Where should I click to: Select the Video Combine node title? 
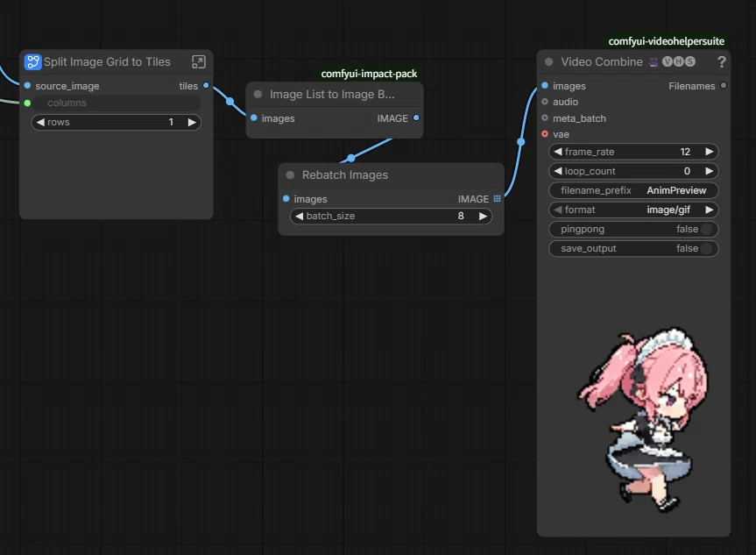pos(601,61)
